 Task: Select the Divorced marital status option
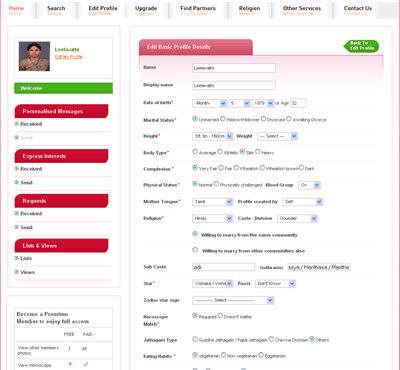264,119
